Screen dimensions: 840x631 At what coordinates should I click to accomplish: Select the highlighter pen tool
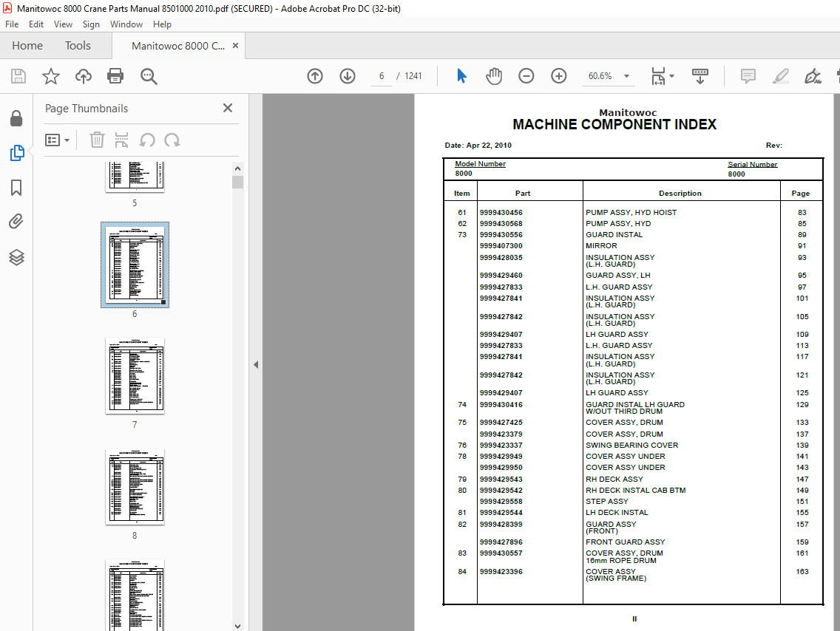(x=781, y=76)
